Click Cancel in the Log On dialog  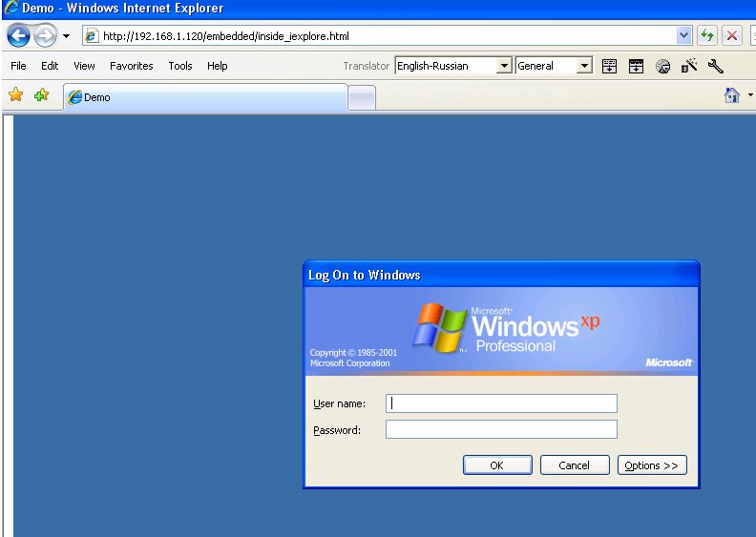[x=575, y=465]
